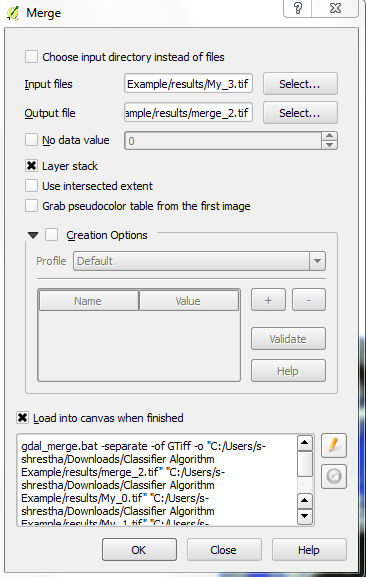
Task: Uncheck the Layer stack checkbox
Action: point(31,166)
